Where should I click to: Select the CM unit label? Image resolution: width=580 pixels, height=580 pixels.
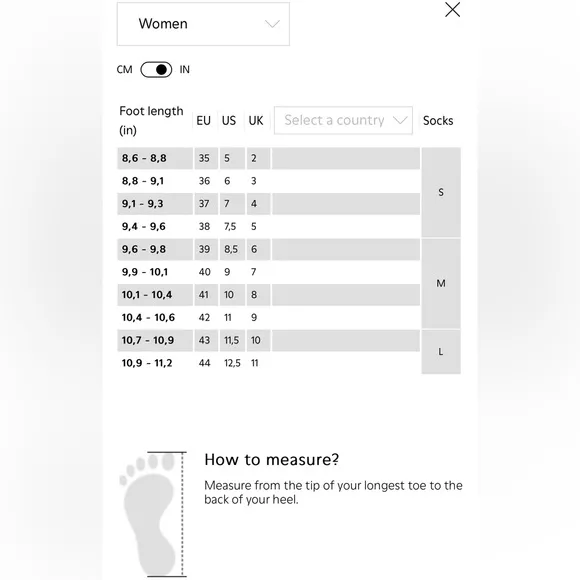(x=124, y=70)
